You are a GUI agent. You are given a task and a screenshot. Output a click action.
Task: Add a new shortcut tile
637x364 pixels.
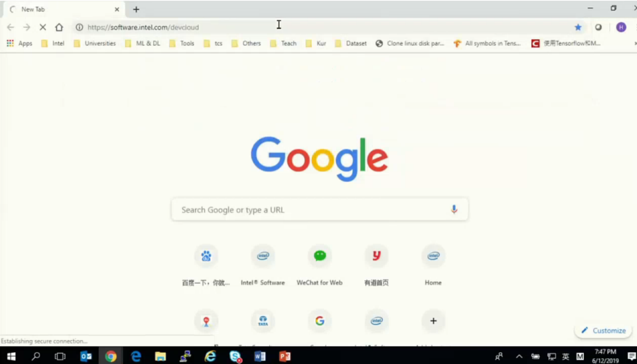433,321
